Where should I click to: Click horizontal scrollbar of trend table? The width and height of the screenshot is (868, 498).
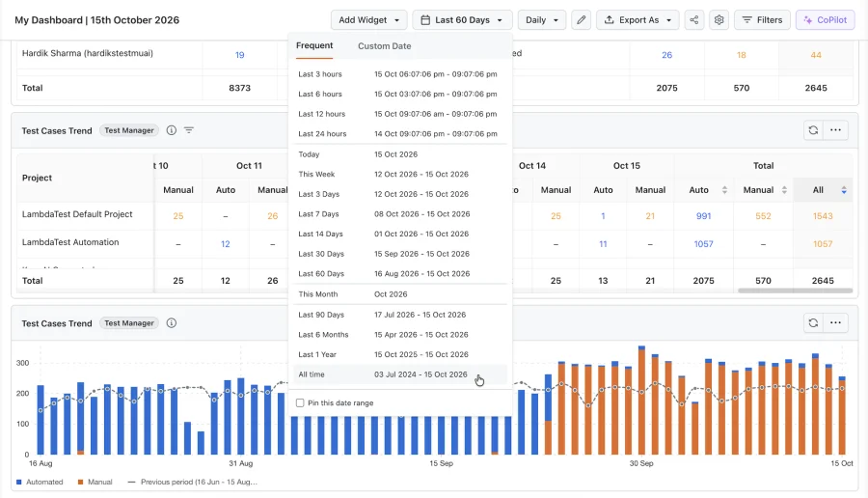(795, 290)
